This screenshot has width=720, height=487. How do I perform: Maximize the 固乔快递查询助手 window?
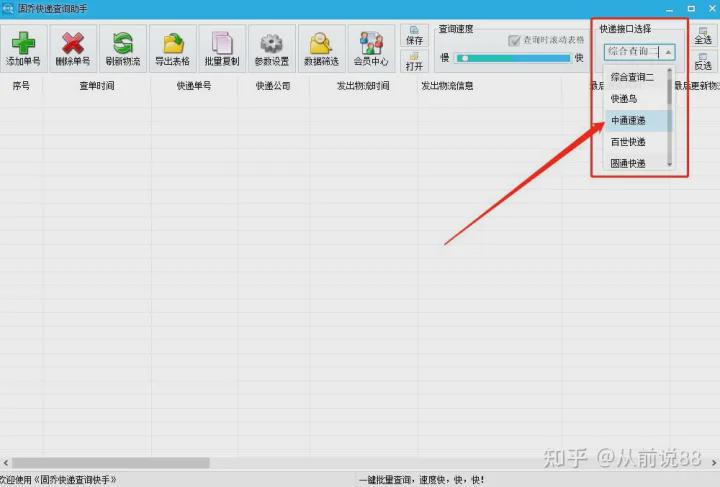point(691,9)
